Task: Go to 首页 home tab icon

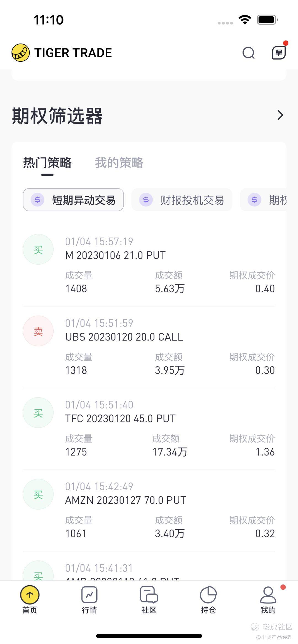Action: [x=30, y=595]
